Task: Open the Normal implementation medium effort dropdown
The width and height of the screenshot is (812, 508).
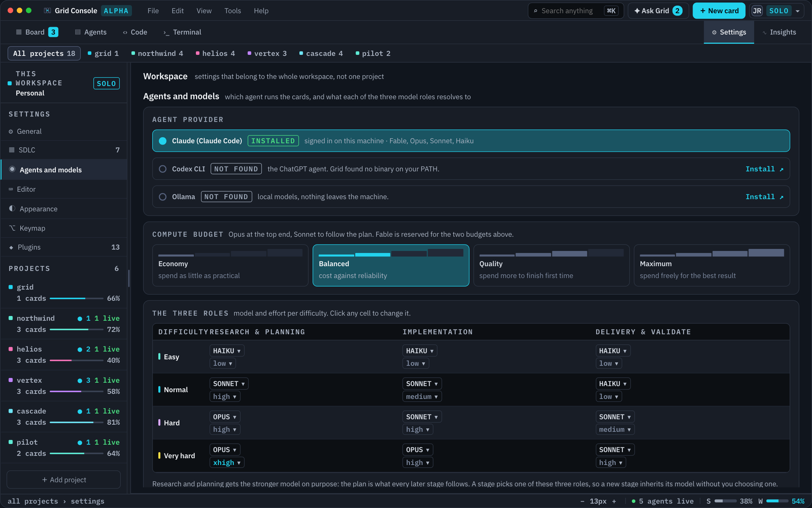Action: (x=422, y=397)
